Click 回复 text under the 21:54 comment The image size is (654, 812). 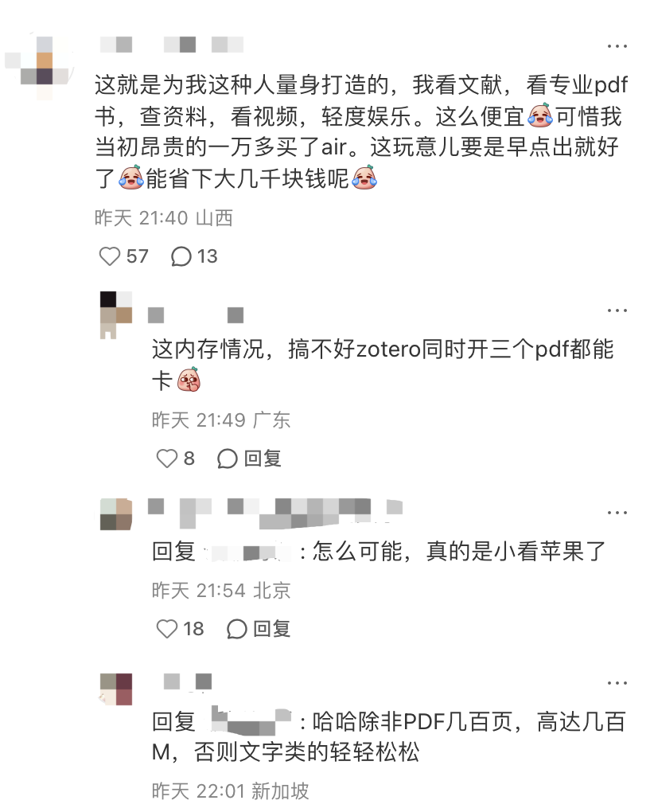coord(271,629)
